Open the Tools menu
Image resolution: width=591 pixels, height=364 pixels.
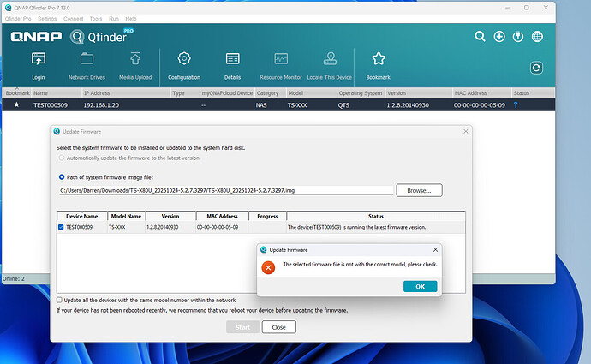click(x=95, y=17)
